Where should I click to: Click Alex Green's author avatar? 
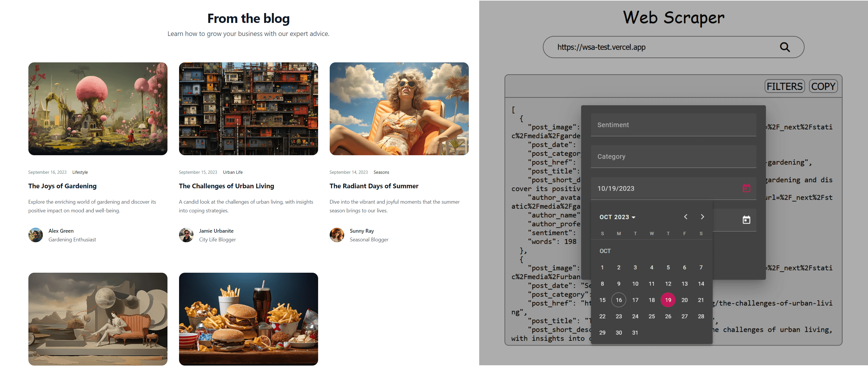[36, 235]
